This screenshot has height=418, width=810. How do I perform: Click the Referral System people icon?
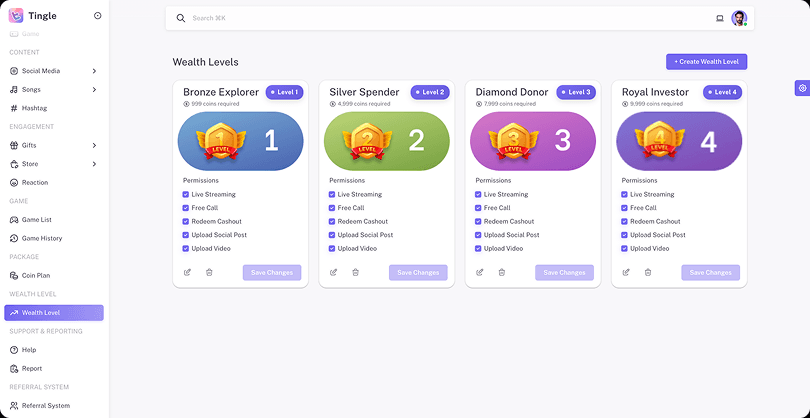pos(14,406)
